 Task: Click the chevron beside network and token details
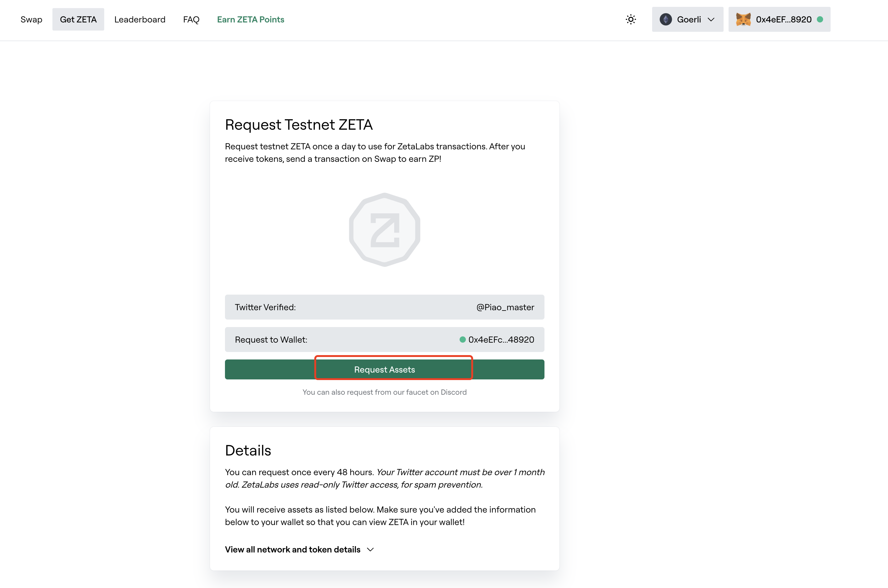point(370,549)
